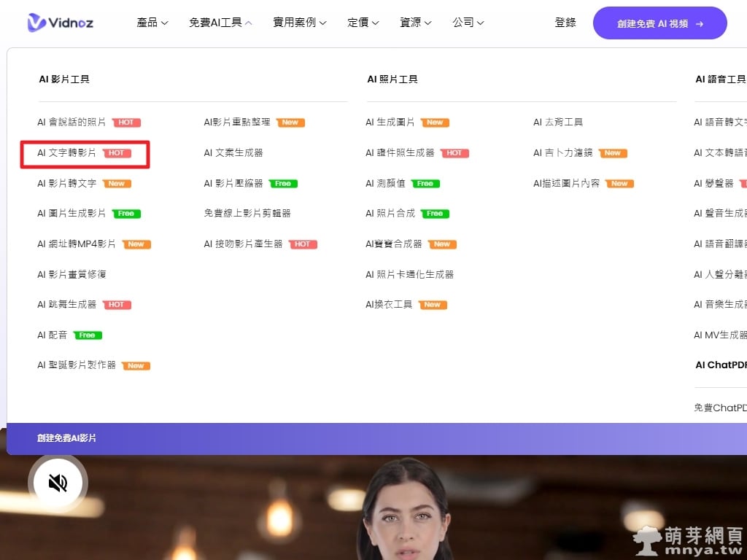Click the Vidnoz logo icon

tap(36, 23)
